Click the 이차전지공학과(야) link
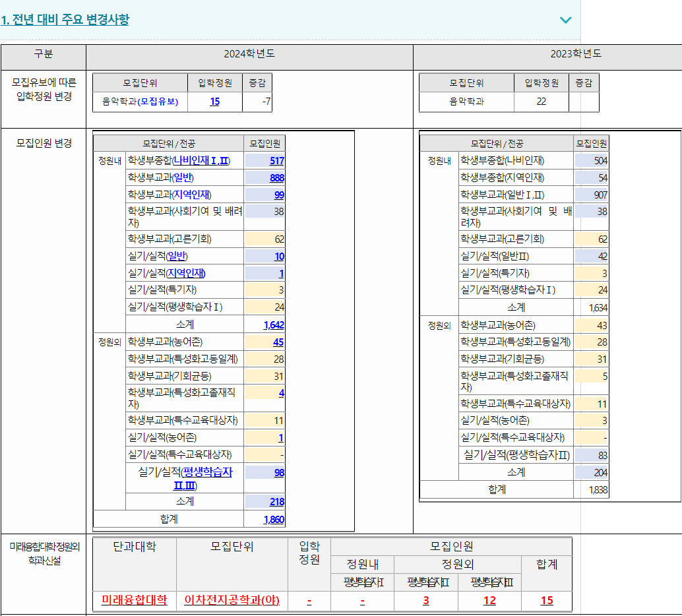Viewport: 682px width, 616px height. pyautogui.click(x=232, y=600)
